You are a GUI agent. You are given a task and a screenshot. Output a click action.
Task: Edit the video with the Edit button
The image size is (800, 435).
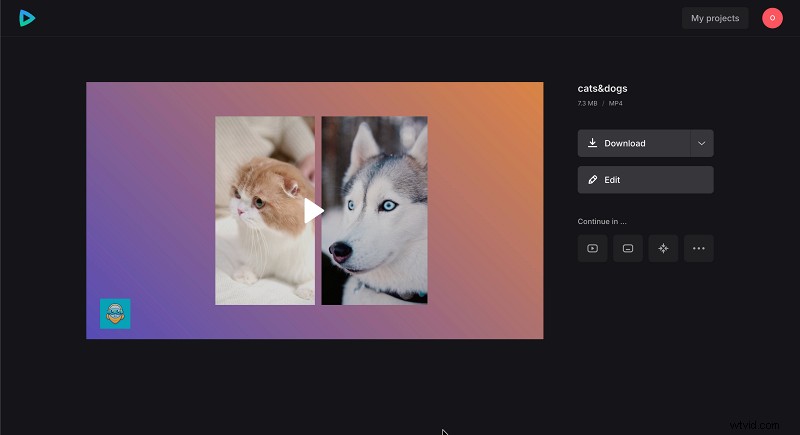tap(645, 180)
